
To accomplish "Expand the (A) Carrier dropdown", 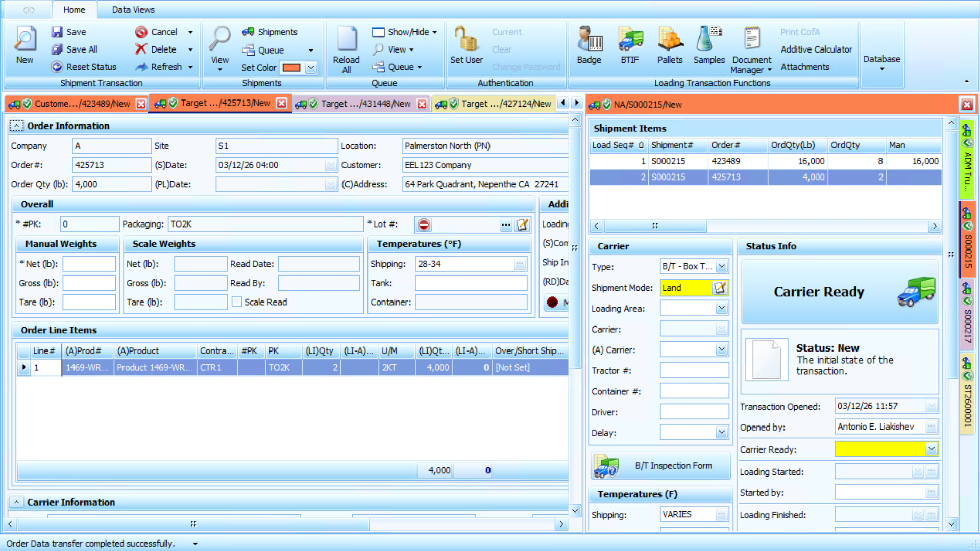I will pyautogui.click(x=722, y=349).
